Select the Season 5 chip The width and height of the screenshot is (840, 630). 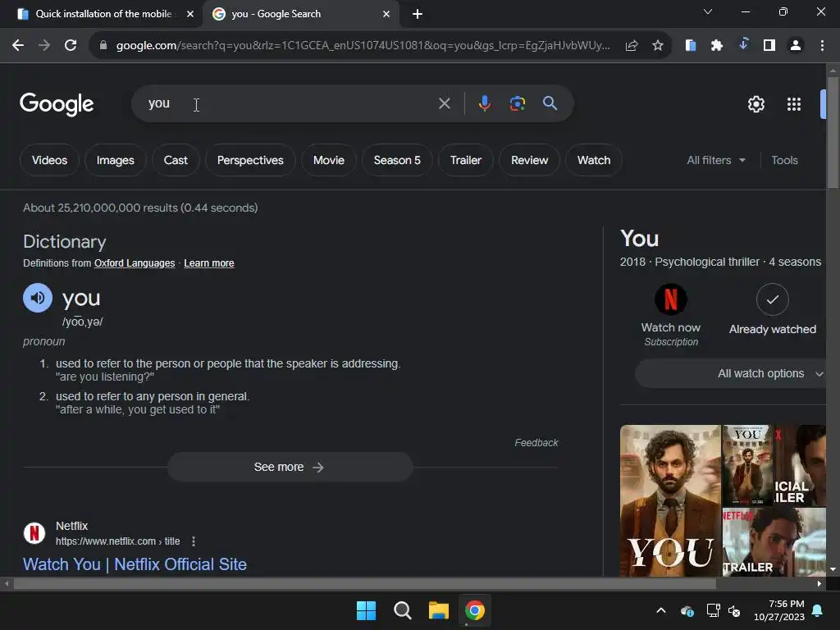(397, 160)
